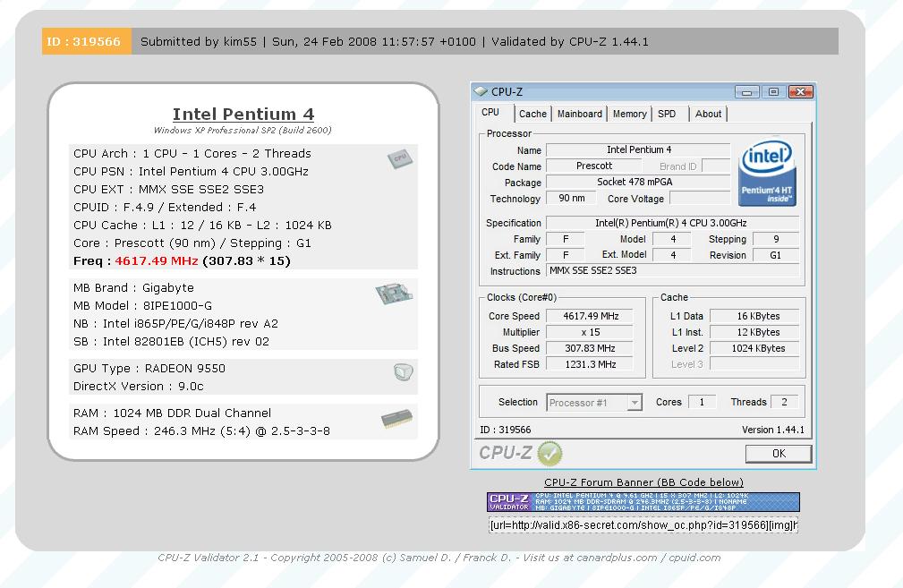Click the Threads value 2

pyautogui.click(x=784, y=402)
